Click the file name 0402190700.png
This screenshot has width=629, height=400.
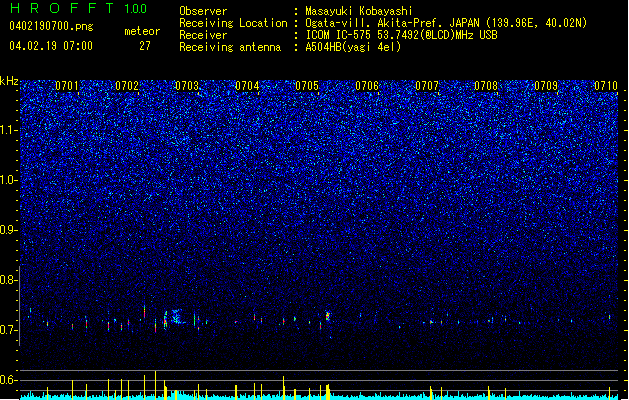(51, 27)
